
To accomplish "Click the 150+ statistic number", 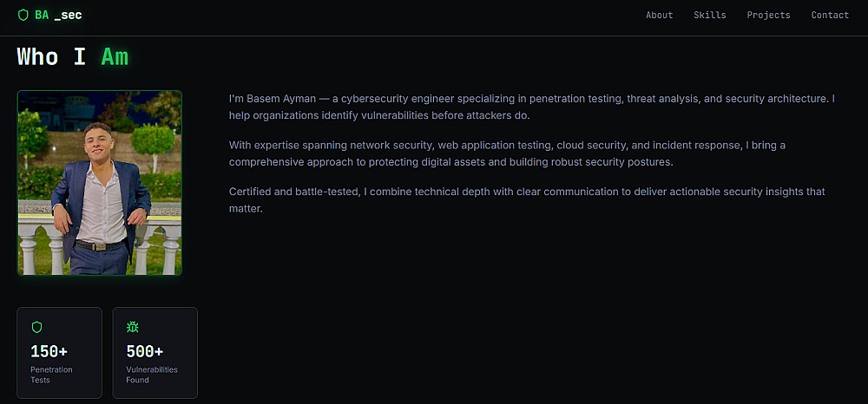I will click(x=49, y=351).
